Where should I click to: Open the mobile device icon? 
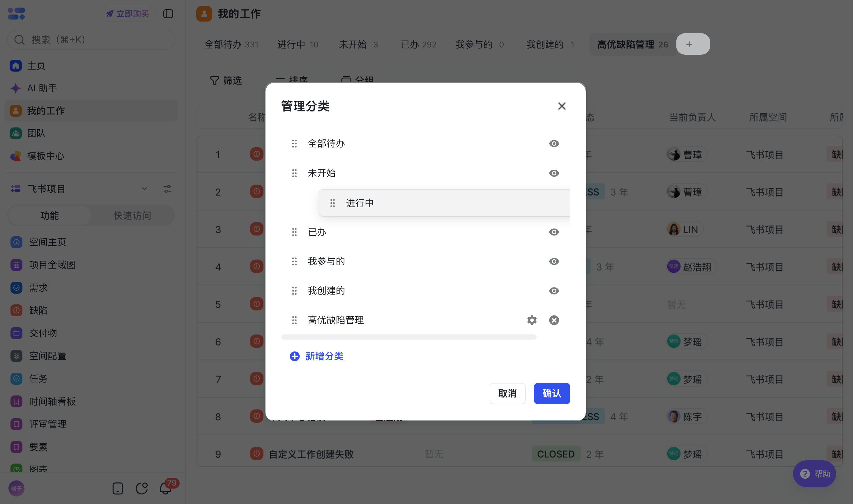click(118, 488)
